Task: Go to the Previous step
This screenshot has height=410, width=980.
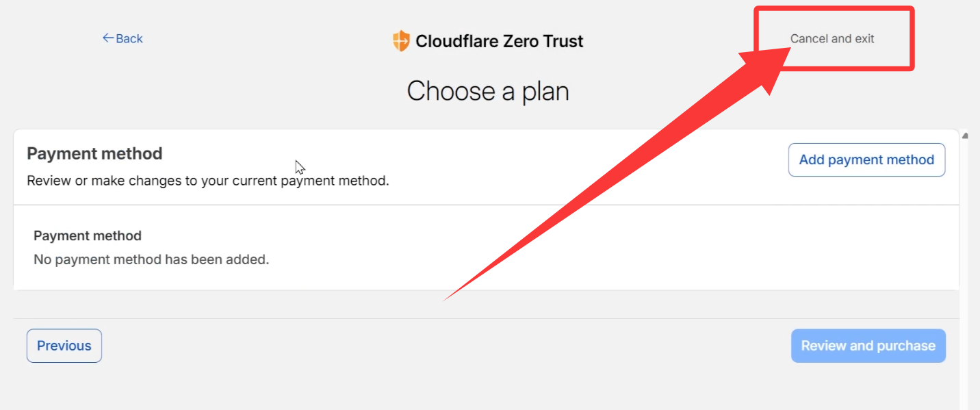Action: pyautogui.click(x=64, y=346)
